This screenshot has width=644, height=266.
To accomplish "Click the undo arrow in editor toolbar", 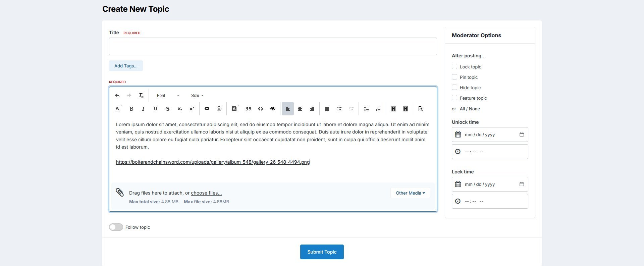I will point(117,96).
